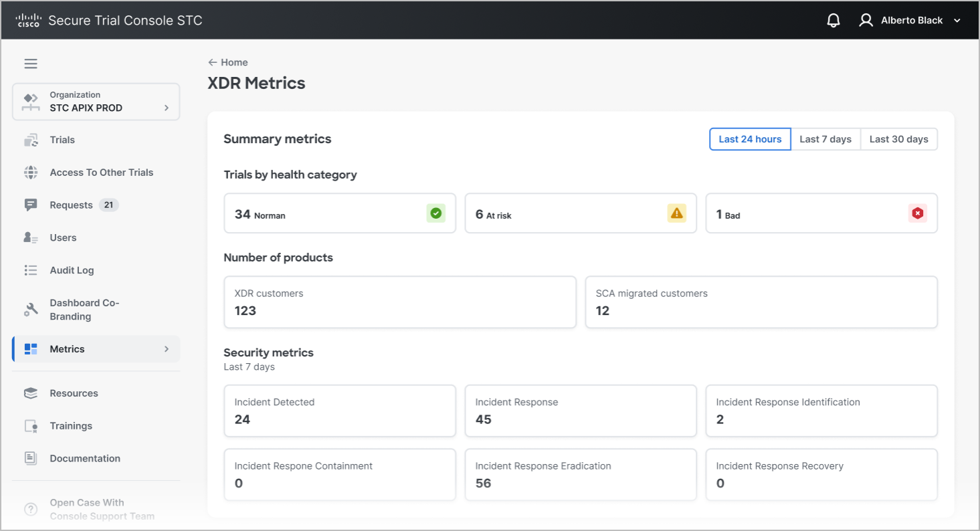
Task: Open Requests in the sidebar
Action: 71,205
